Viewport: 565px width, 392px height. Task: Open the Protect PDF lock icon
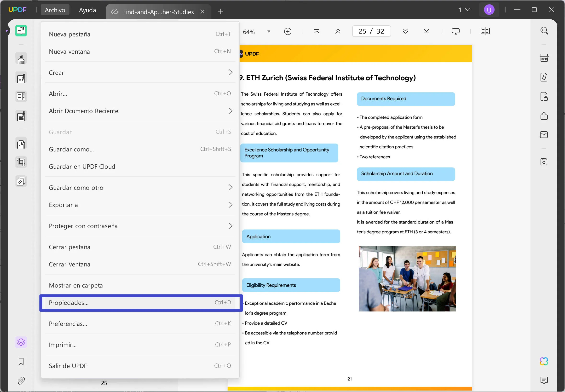544,97
